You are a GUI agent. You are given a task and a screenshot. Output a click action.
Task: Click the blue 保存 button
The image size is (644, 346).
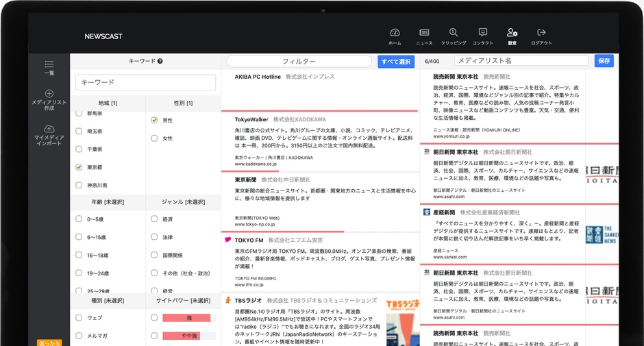point(604,61)
